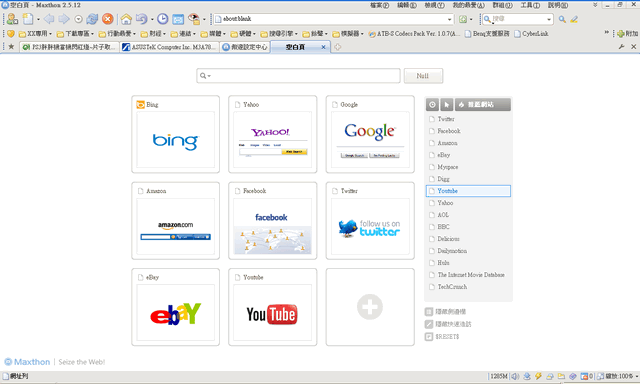Expand dropdown beside the undo icon

coord(152,19)
